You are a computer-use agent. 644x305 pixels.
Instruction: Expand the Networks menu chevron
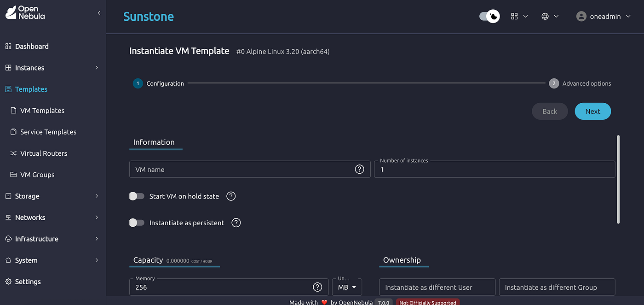97,217
